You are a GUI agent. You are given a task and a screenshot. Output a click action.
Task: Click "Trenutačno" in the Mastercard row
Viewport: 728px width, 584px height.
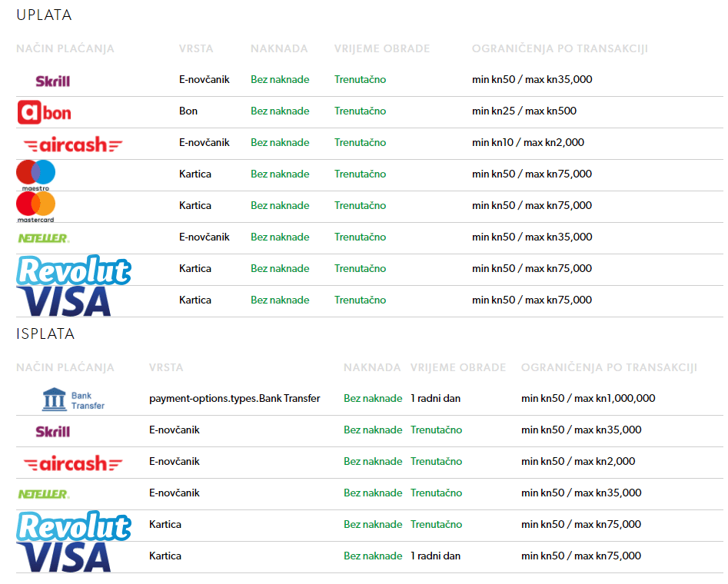click(x=361, y=206)
